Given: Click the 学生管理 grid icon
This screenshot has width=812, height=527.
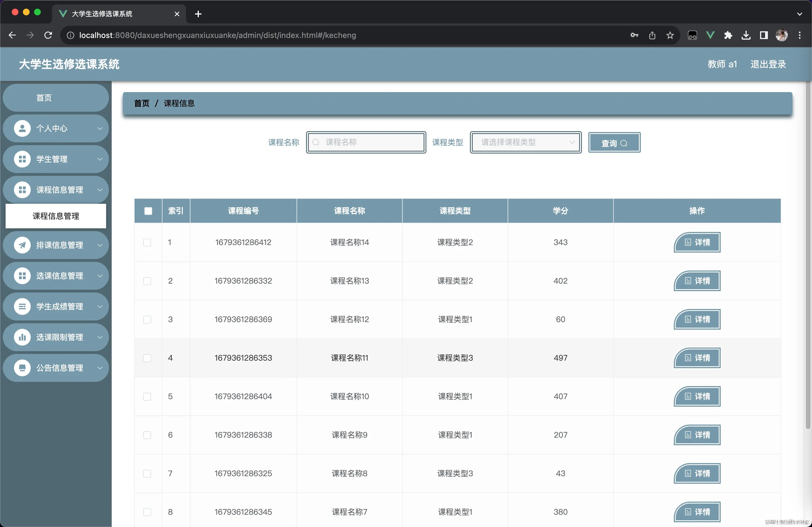Looking at the screenshot, I should point(22,159).
